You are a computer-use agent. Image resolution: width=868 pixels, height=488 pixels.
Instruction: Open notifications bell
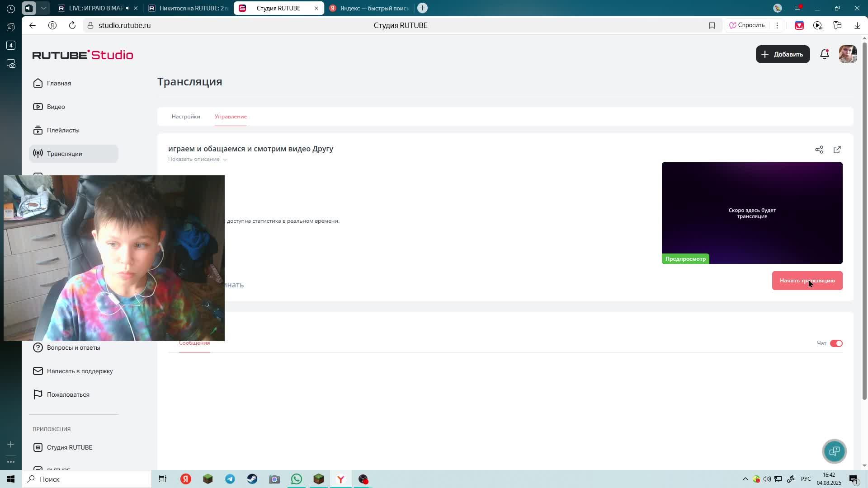824,54
